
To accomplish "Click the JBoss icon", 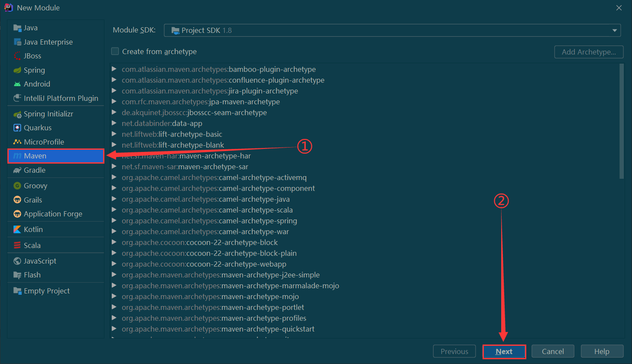I will 17,56.
